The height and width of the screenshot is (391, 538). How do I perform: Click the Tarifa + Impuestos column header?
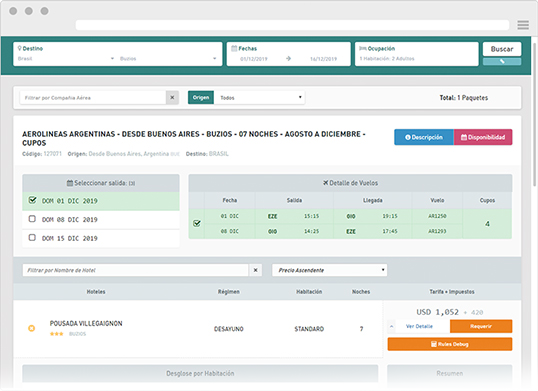[x=452, y=292]
